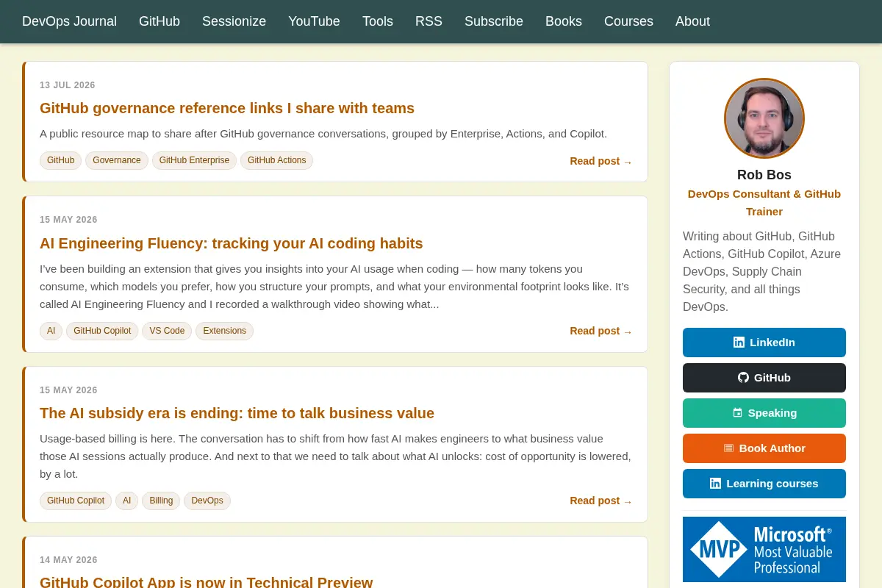The image size is (882, 588).
Task: Choose the Billing tag chip
Action: coord(161,501)
